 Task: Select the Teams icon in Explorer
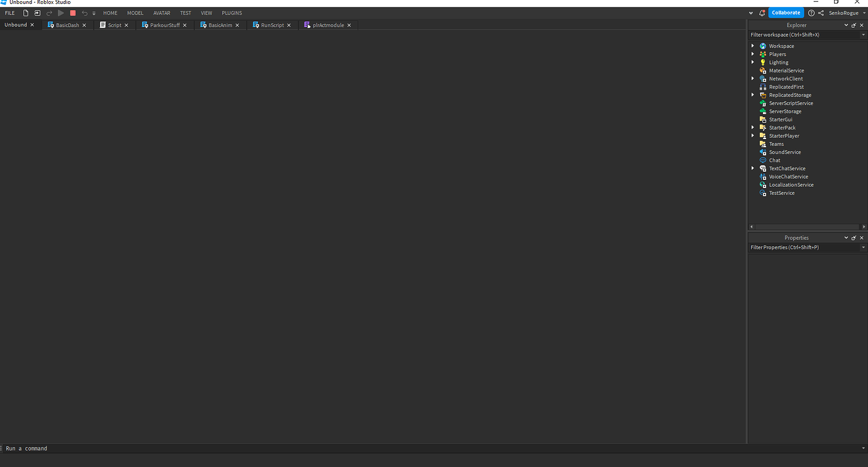[x=763, y=144]
